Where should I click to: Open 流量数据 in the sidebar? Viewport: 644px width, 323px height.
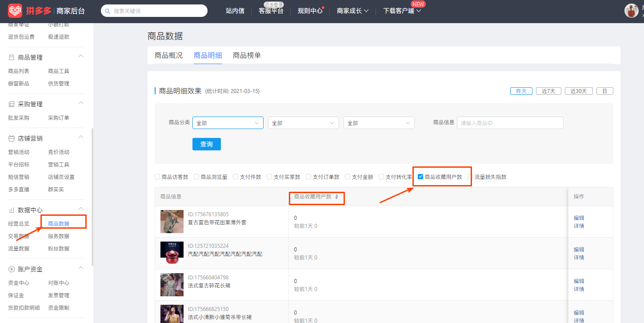(x=19, y=249)
